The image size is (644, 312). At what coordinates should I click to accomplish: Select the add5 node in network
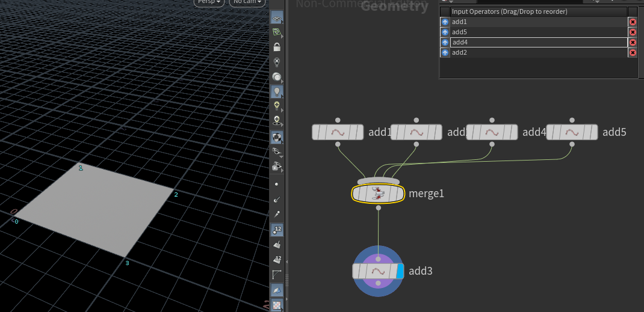(572, 132)
